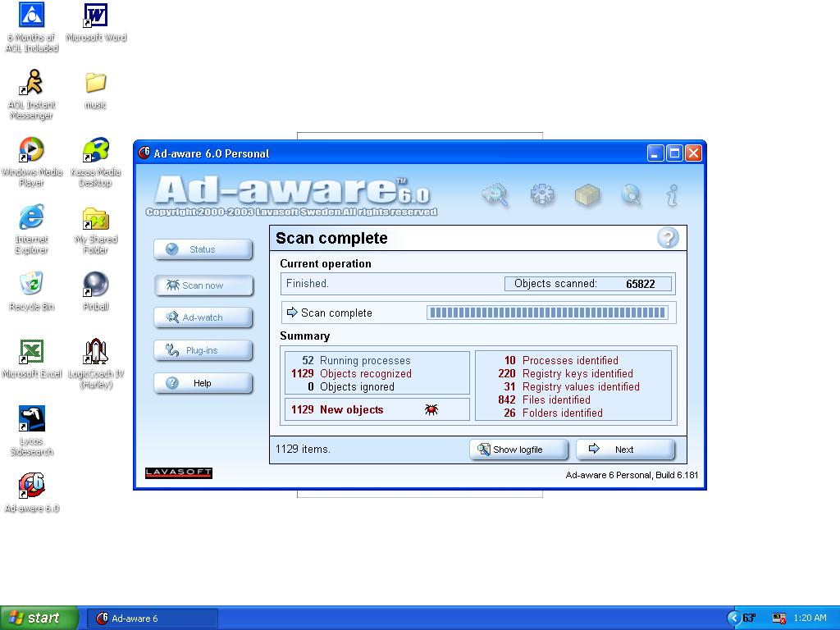Select Windows Media Player desktop icon
This screenshot has height=630, width=840.
[x=32, y=162]
